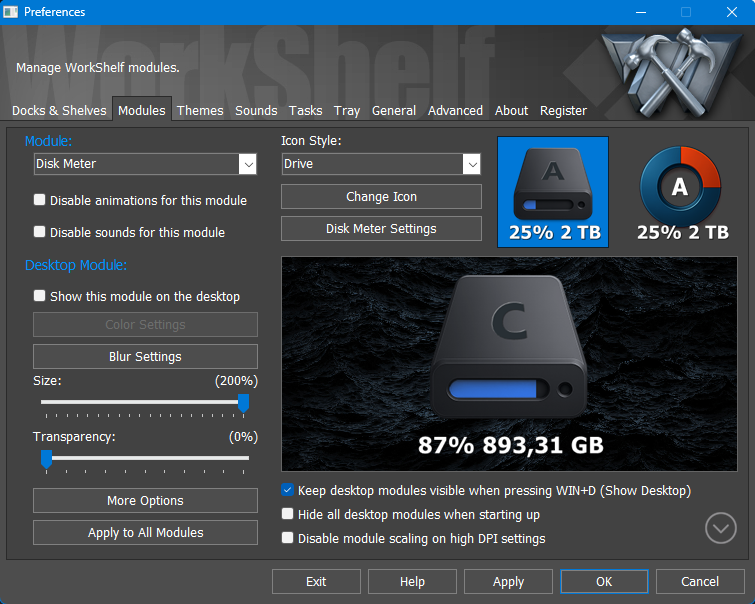755x604 pixels.
Task: Open the Docks & Shelves tab
Action: [59, 111]
